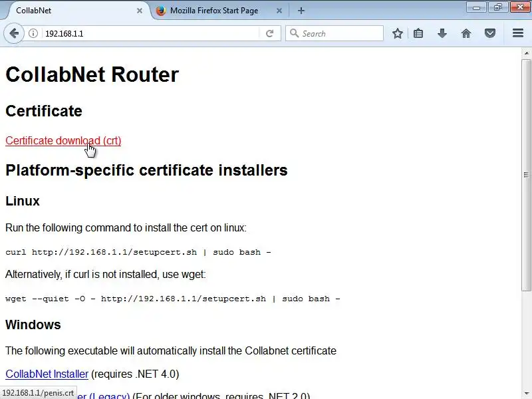Click the Certificate heading
The image size is (532, 399).
point(44,111)
